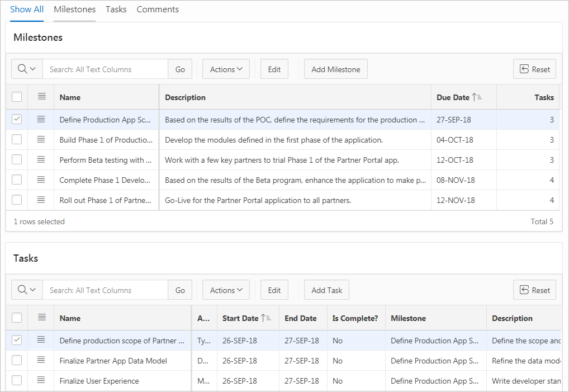Screen dimensions: 569x392
Task: Uncheck the Define Production App Scope milestone checkbox
Action: coord(17,119)
